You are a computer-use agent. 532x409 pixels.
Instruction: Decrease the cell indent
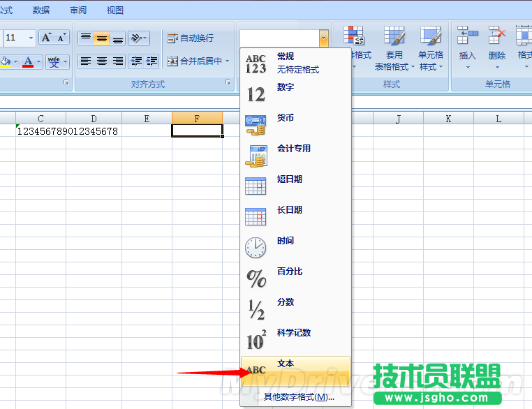136,61
